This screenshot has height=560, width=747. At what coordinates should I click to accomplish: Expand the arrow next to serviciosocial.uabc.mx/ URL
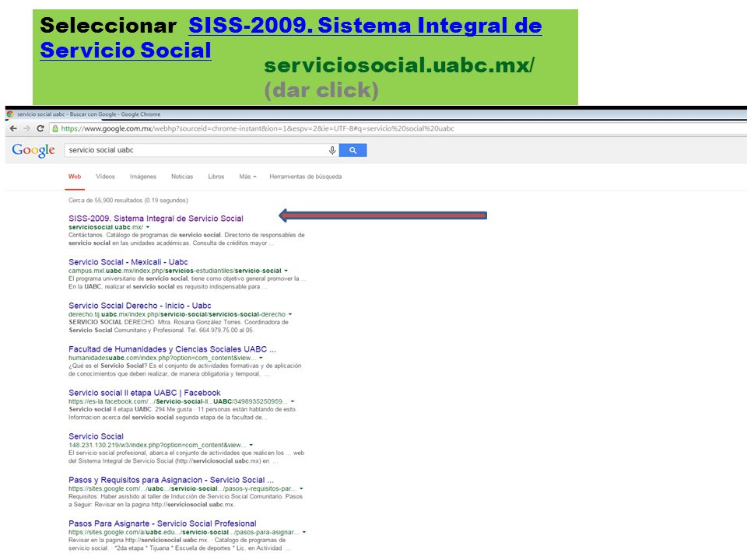148,228
